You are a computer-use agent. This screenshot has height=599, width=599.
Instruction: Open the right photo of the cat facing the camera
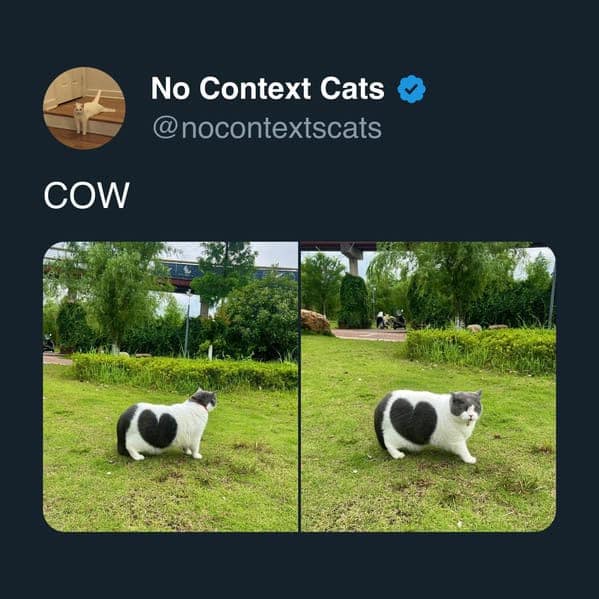428,387
